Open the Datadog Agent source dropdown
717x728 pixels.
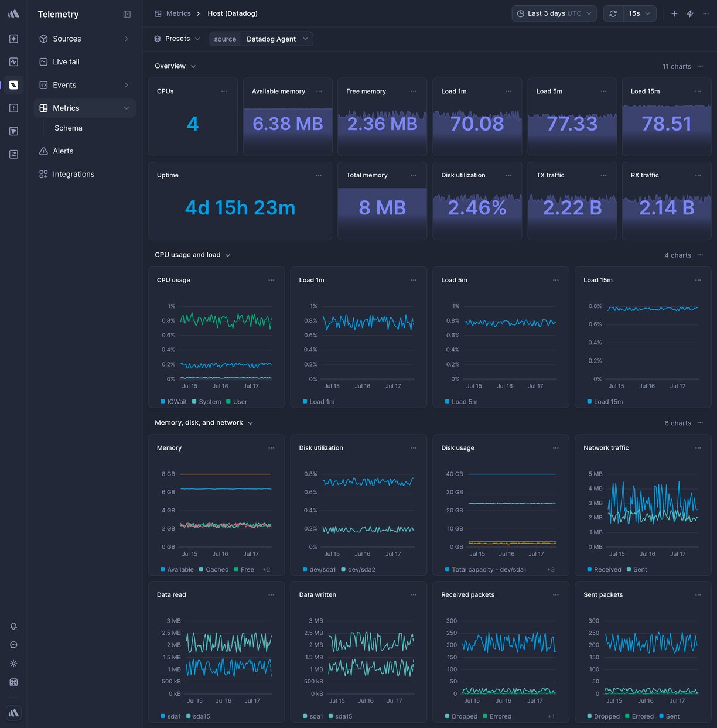pos(277,39)
